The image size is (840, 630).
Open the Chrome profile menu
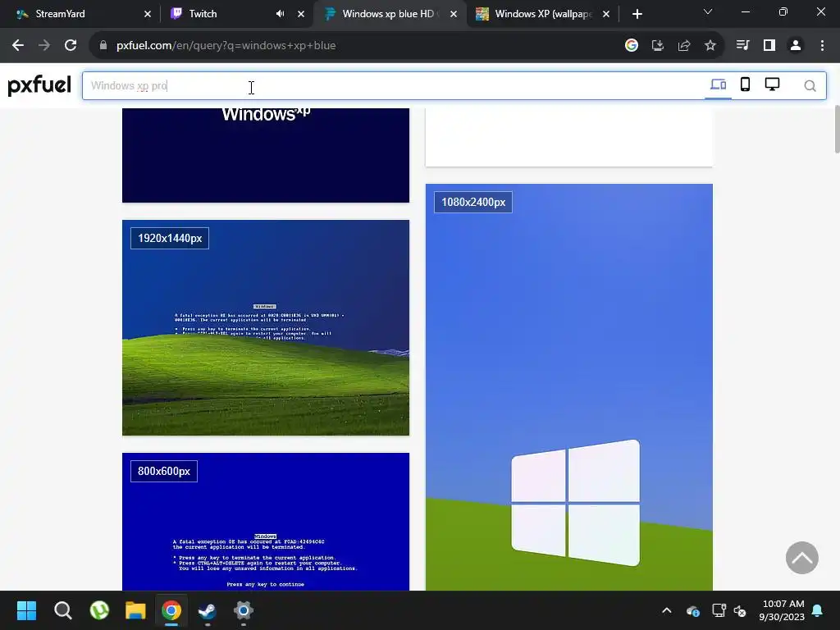(x=796, y=46)
